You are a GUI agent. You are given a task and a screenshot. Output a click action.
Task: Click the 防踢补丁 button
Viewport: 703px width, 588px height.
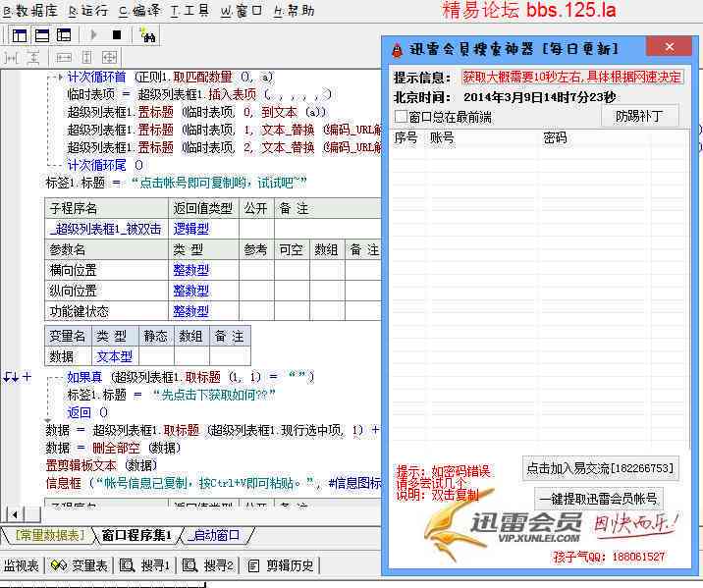(639, 117)
